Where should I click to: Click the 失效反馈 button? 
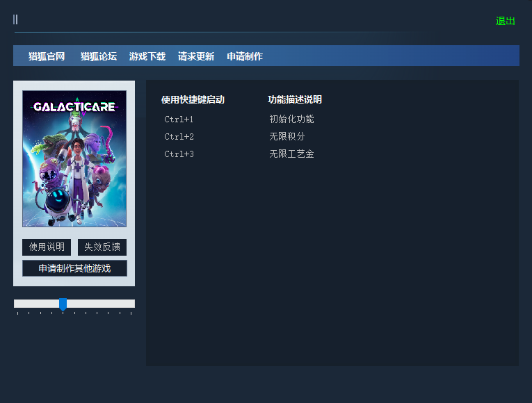tap(102, 247)
